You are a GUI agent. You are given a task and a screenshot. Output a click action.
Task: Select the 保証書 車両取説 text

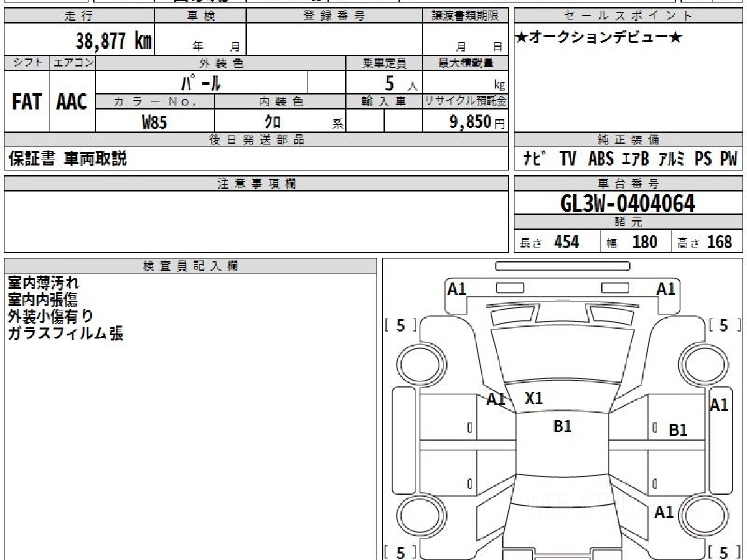point(68,159)
